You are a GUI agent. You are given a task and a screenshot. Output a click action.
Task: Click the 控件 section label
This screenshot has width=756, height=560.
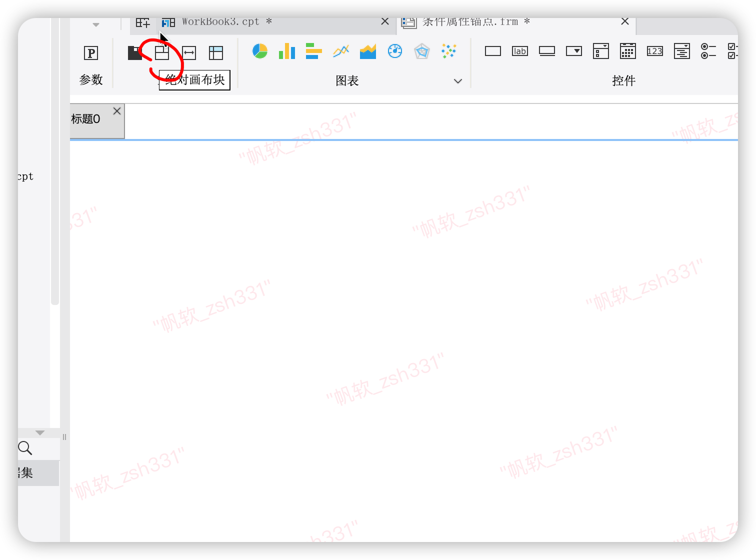[x=623, y=81]
